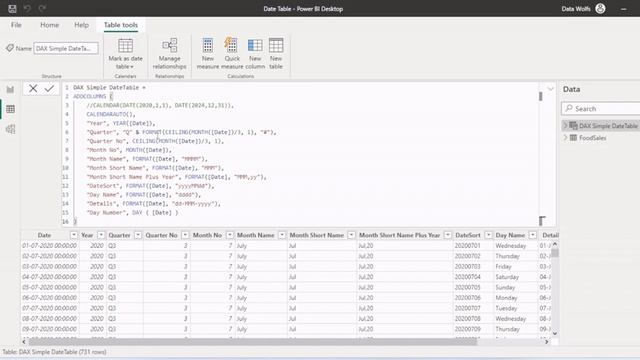The image size is (640, 360).
Task: Expand the DAX Simple DateTable node
Action: tap(565, 126)
